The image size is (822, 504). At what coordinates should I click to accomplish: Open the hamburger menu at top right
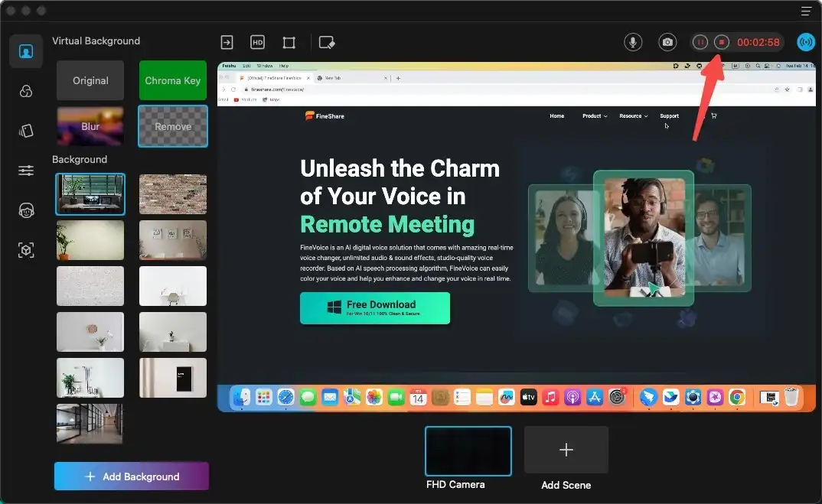[806, 11]
